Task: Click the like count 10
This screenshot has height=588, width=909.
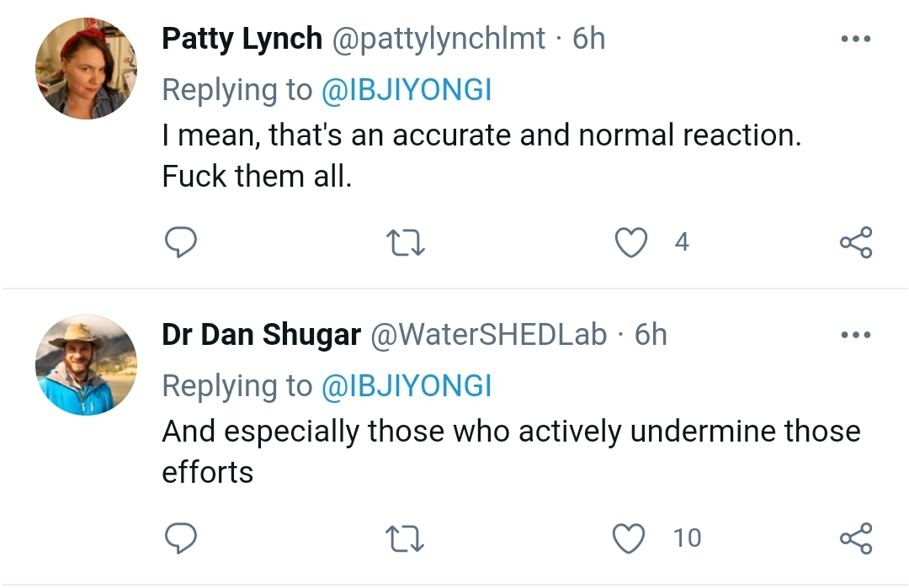Action: [687, 538]
